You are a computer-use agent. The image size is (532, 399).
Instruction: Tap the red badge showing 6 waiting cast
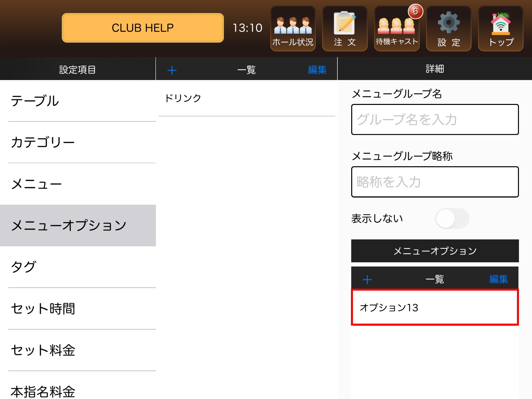coord(416,11)
